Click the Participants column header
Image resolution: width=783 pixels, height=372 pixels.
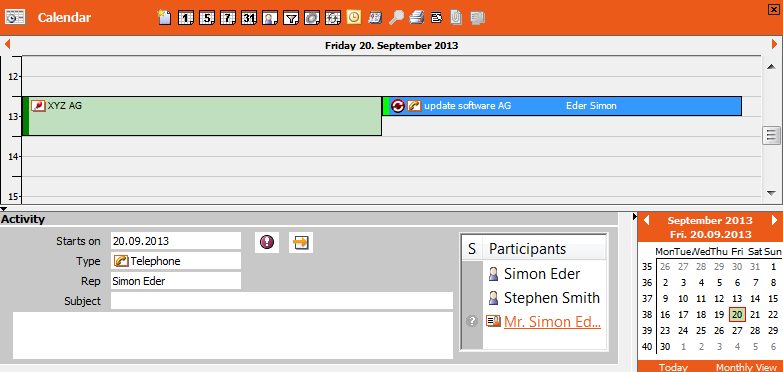pyautogui.click(x=544, y=248)
